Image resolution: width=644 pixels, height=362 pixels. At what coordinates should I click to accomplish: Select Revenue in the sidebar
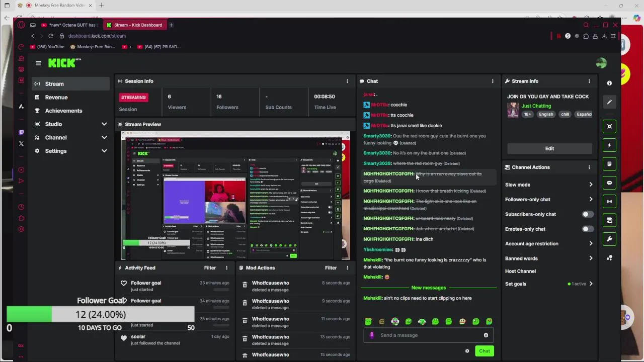tap(70, 98)
